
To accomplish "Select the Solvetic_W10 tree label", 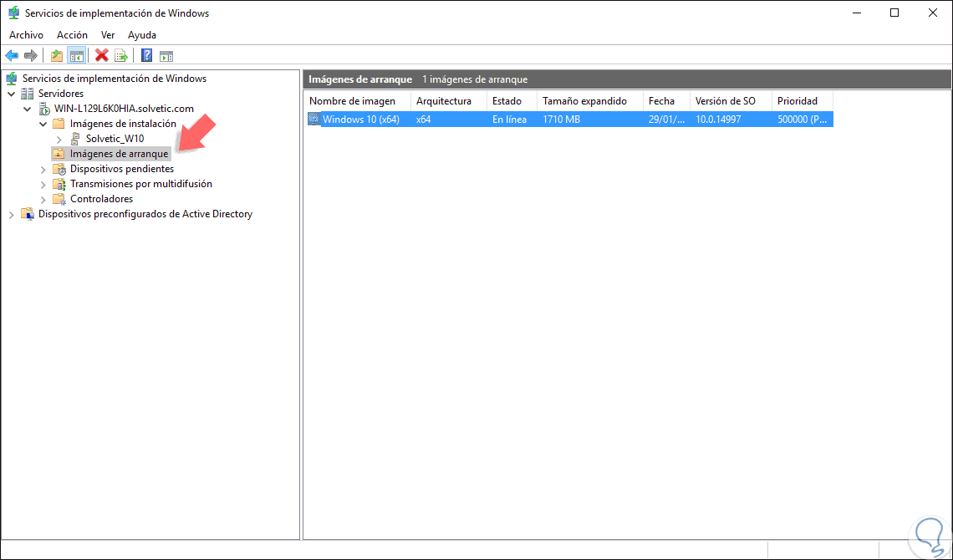I will point(115,139).
